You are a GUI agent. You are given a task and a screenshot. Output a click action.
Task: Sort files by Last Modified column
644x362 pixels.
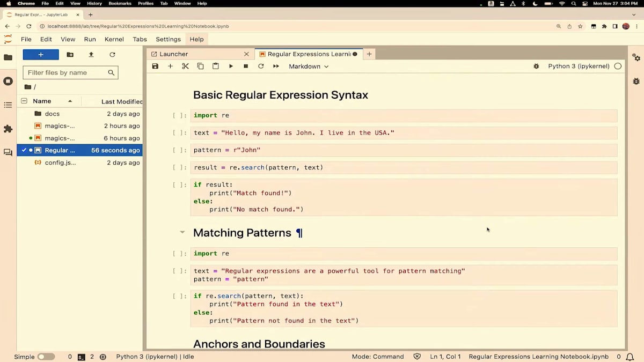pyautogui.click(x=121, y=101)
